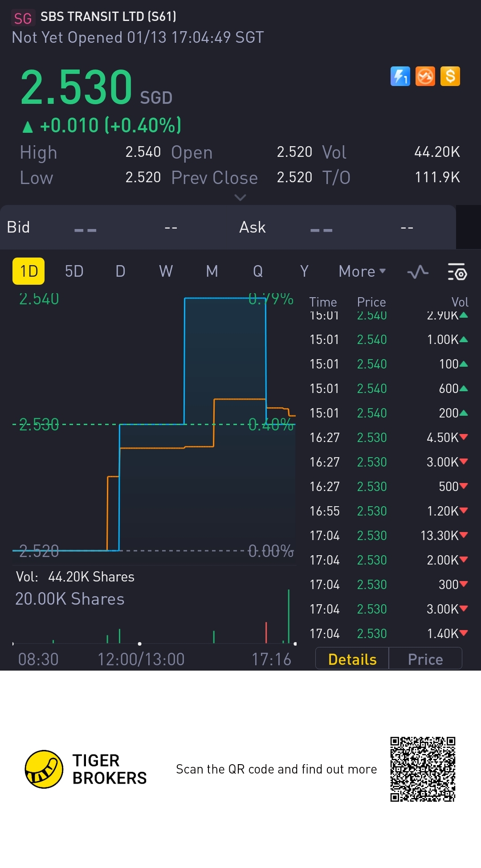
Task: Open the More timeframes dropdown
Action: pos(362,271)
